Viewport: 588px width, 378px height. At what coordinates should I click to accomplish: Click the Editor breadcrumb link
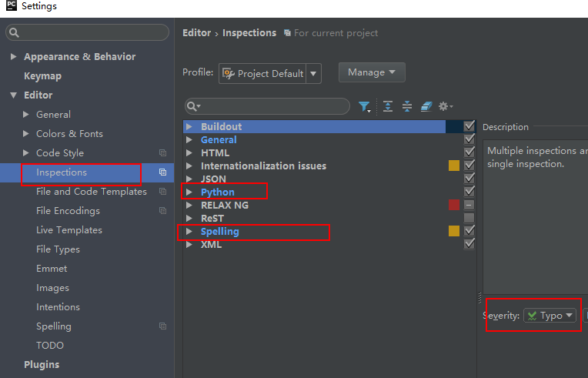pyautogui.click(x=196, y=33)
